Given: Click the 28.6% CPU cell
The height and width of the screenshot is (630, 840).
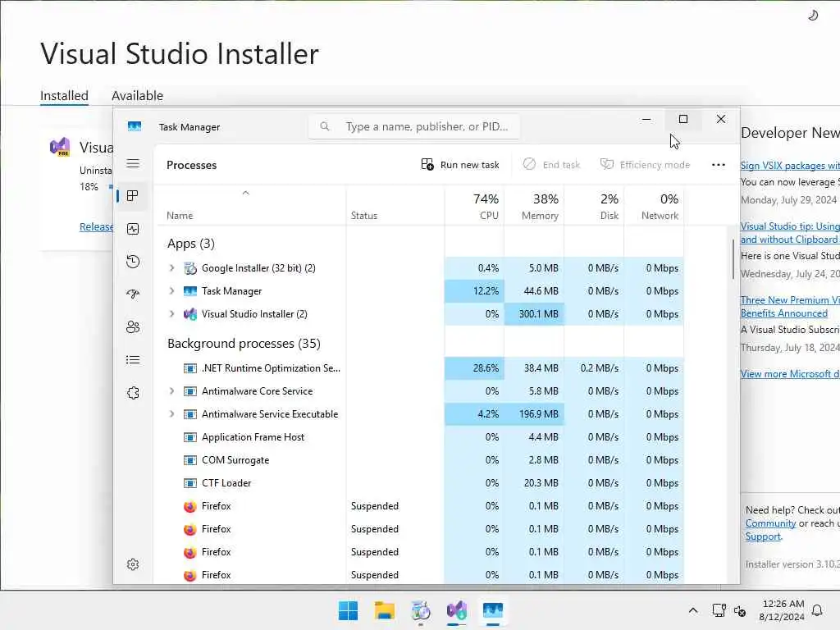Looking at the screenshot, I should 474,368.
